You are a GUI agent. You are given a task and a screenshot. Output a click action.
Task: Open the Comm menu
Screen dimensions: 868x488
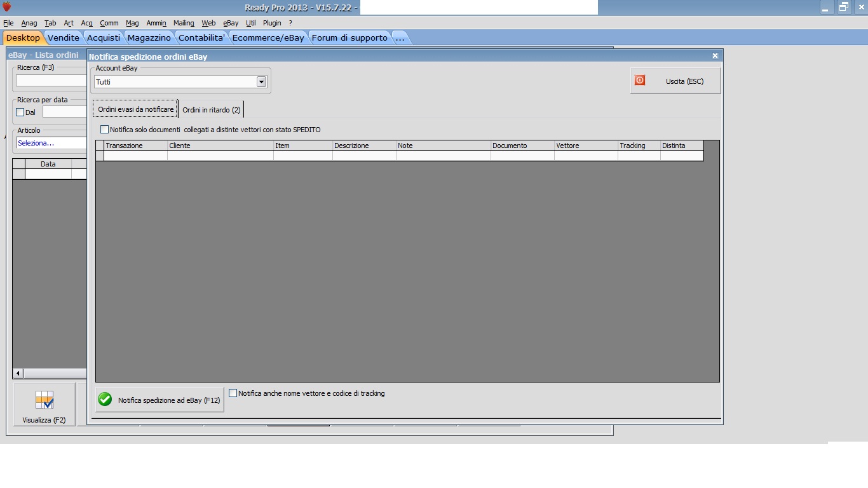click(x=109, y=23)
